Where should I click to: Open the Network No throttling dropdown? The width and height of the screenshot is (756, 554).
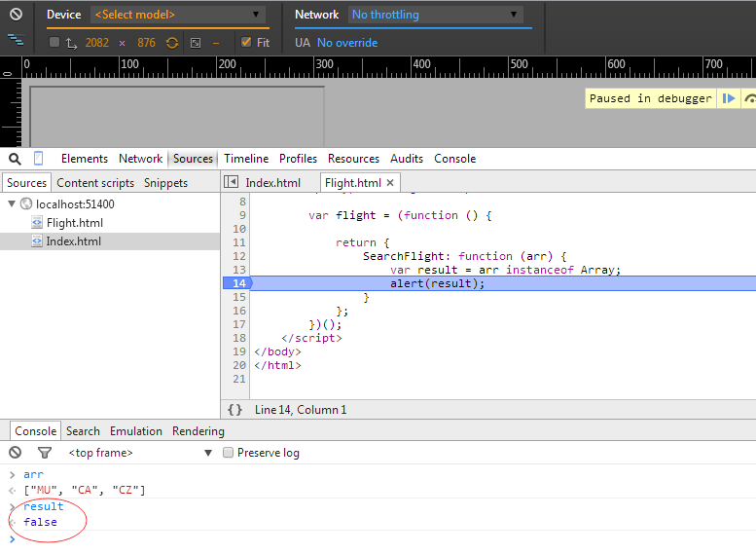point(435,15)
